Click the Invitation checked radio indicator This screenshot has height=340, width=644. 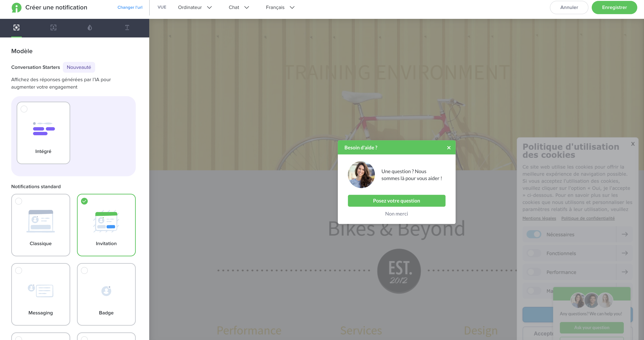click(85, 201)
